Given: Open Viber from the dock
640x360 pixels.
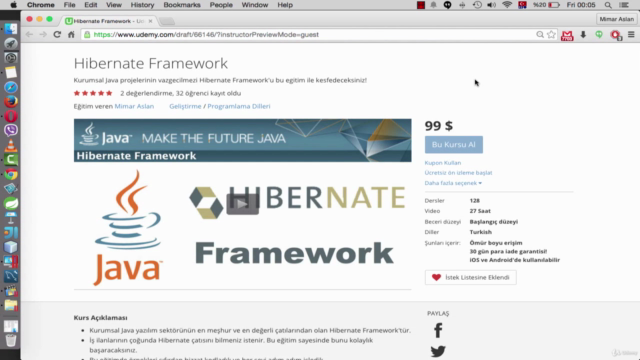Looking at the screenshot, I should (x=11, y=130).
